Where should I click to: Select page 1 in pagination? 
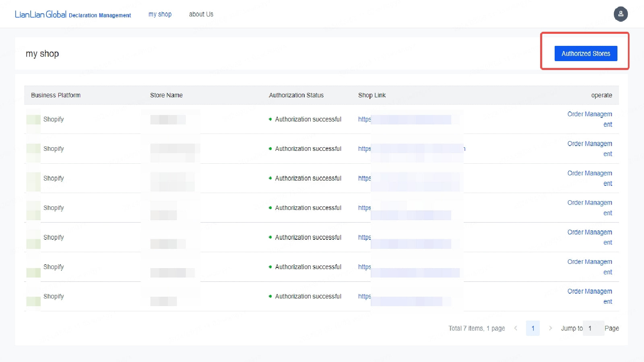[533, 328]
